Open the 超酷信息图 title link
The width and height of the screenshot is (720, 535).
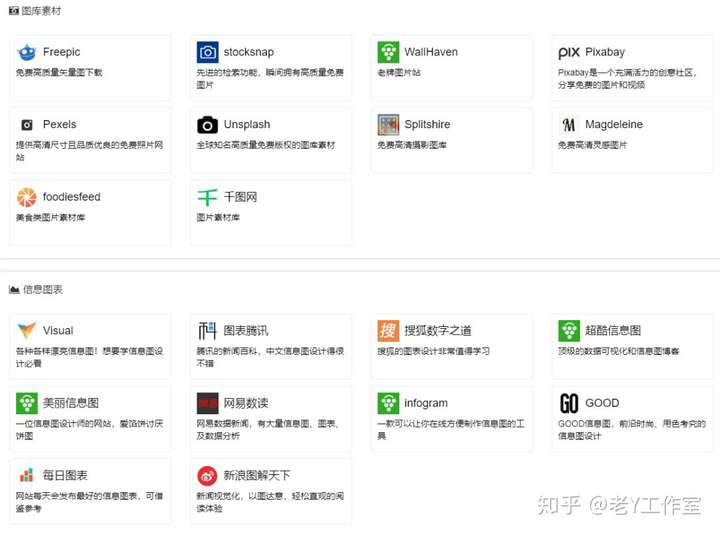coord(613,331)
